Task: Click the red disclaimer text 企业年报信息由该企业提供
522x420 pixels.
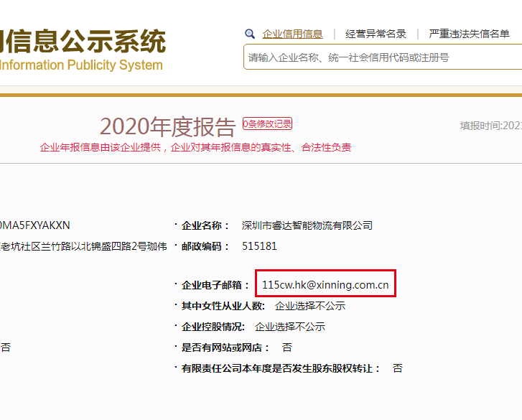Action: [x=101, y=147]
